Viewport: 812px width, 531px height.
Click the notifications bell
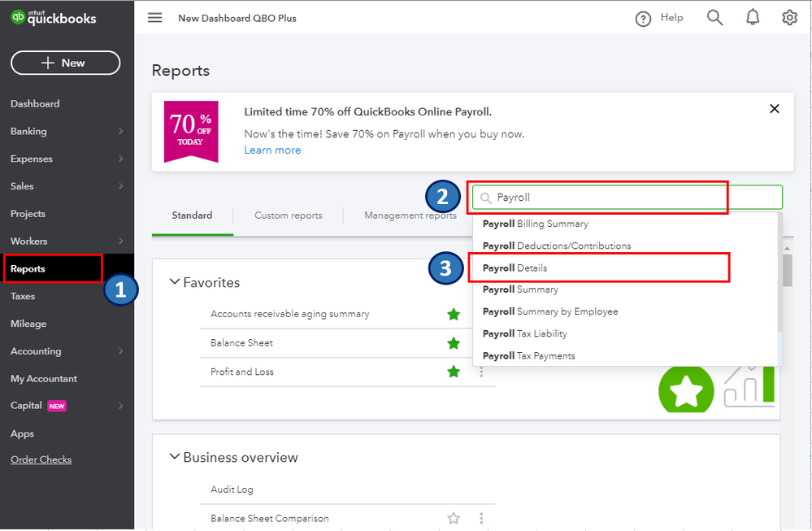753,17
